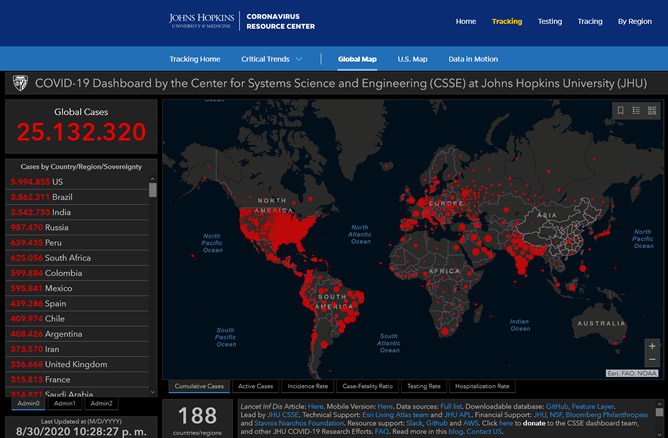Show the map legend list icon
The height and width of the screenshot is (438, 668).
coord(636,111)
